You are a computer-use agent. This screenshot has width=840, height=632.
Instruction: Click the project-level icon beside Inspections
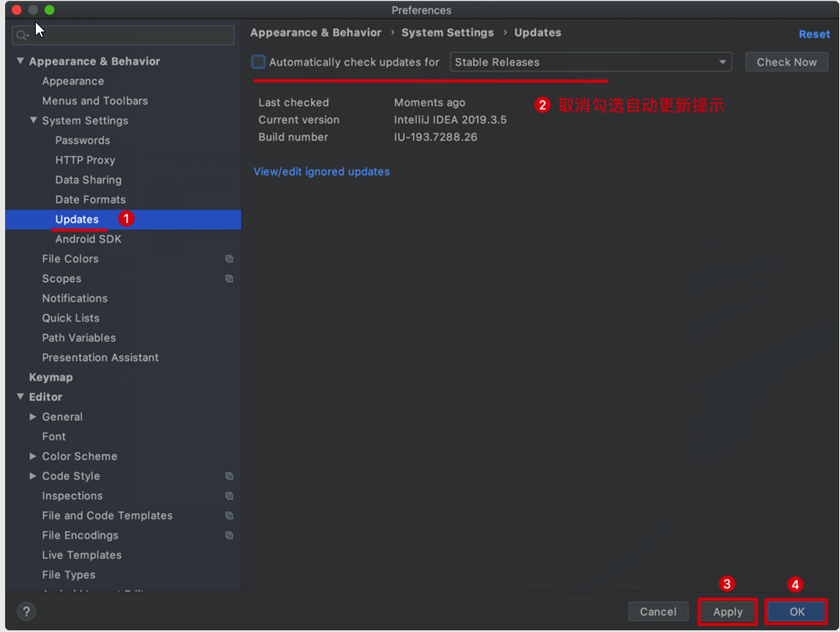pos(229,496)
